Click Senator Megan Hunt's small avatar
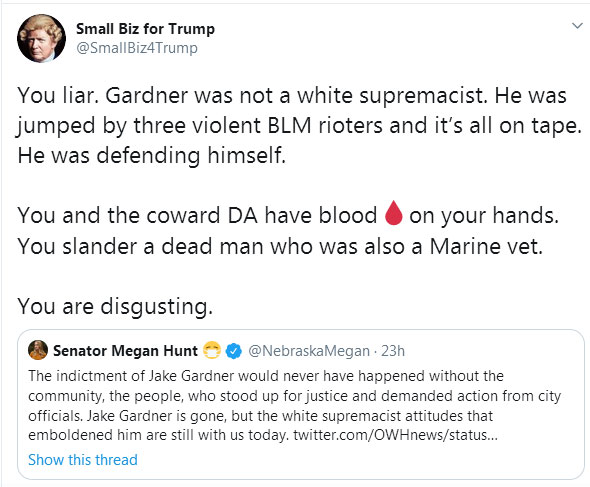 tap(38, 350)
